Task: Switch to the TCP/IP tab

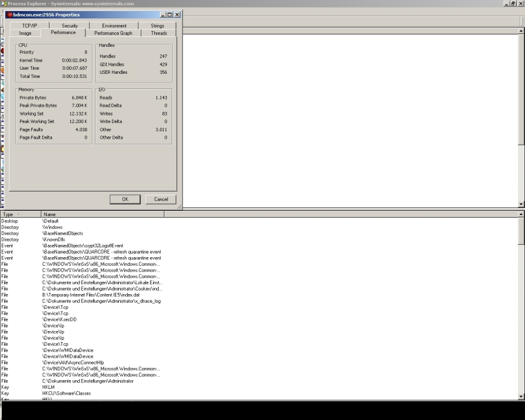Action: (x=29, y=25)
